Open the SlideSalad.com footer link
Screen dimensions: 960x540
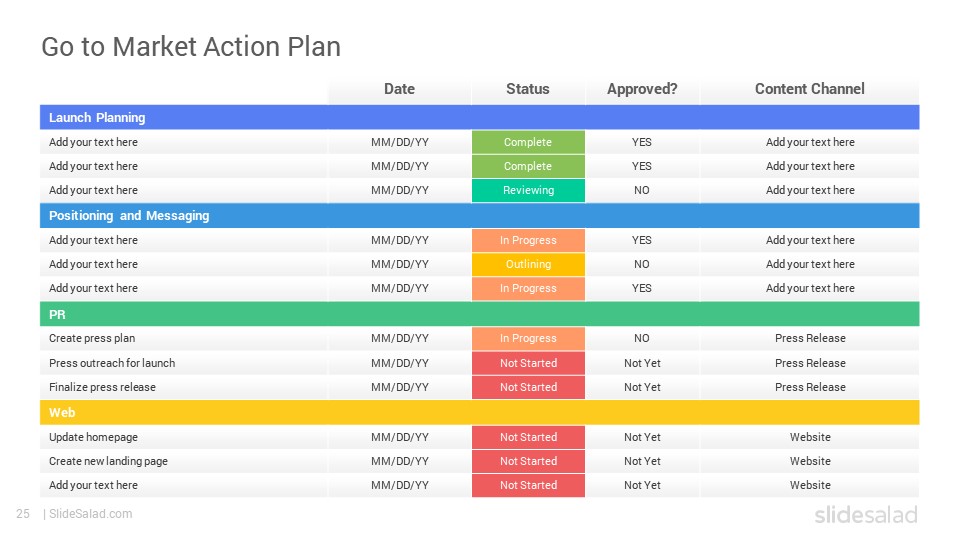(90, 514)
